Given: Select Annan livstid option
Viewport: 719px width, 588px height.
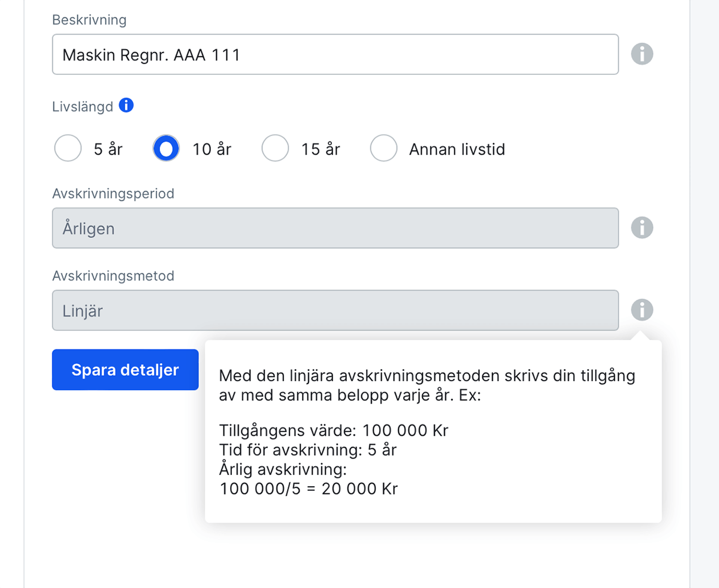Looking at the screenshot, I should coord(384,148).
